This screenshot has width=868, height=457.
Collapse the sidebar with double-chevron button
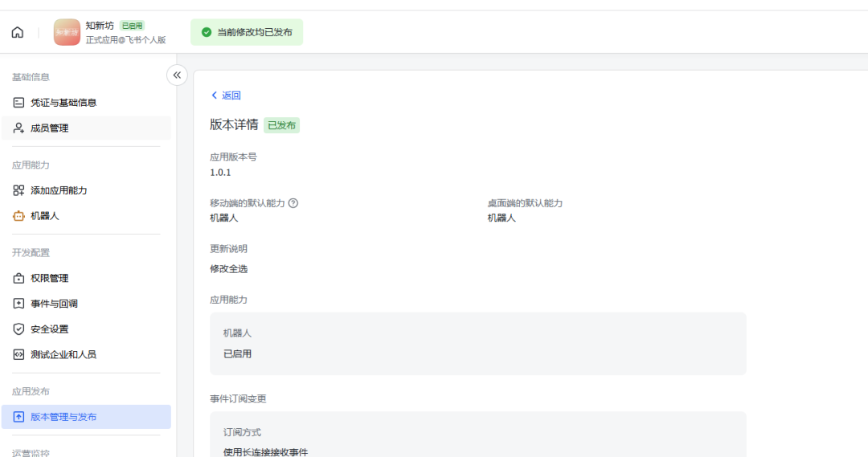177,75
